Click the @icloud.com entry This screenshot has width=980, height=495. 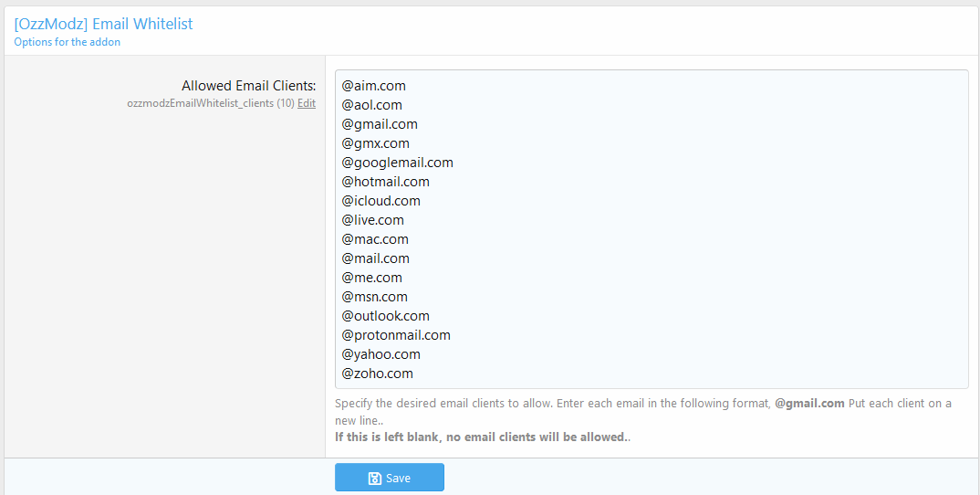click(x=381, y=201)
